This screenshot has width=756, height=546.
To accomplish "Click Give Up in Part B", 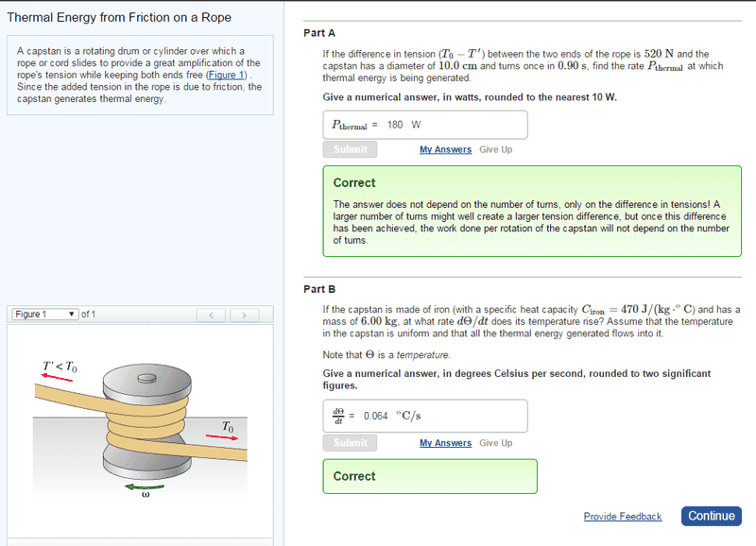I will 495,443.
